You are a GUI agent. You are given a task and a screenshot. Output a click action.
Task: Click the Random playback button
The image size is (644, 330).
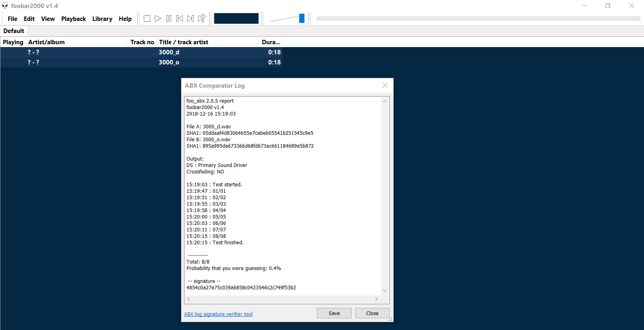pos(202,19)
